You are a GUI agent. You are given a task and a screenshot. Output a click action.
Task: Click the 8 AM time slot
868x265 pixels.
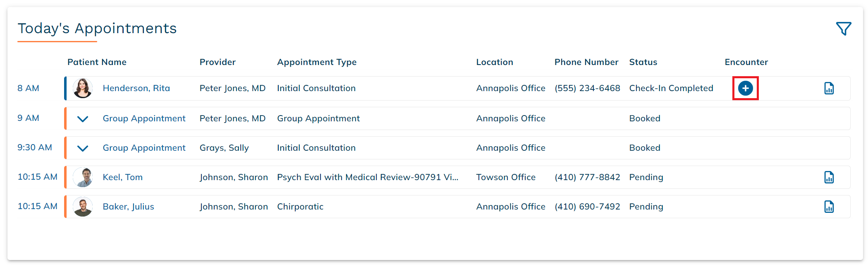point(28,88)
